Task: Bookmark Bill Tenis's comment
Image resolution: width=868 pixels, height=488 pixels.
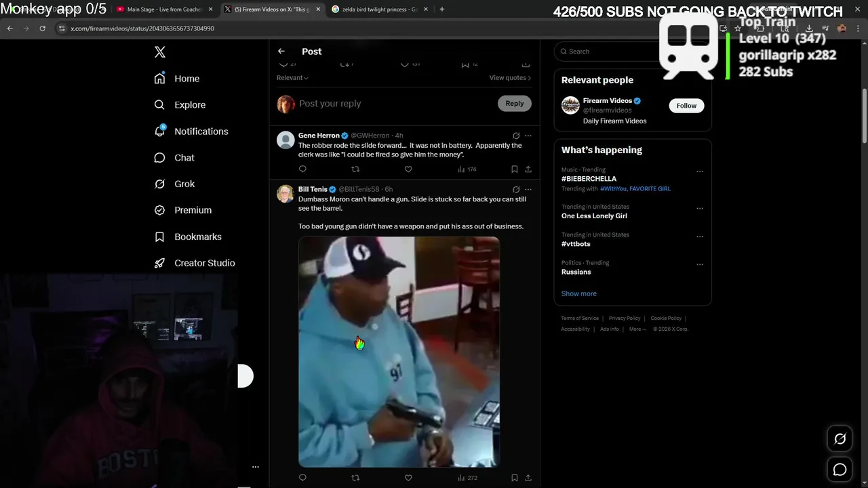Action: coord(515,478)
